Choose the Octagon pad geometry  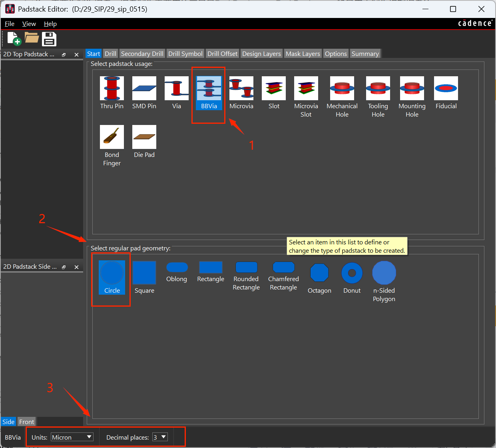(x=319, y=278)
